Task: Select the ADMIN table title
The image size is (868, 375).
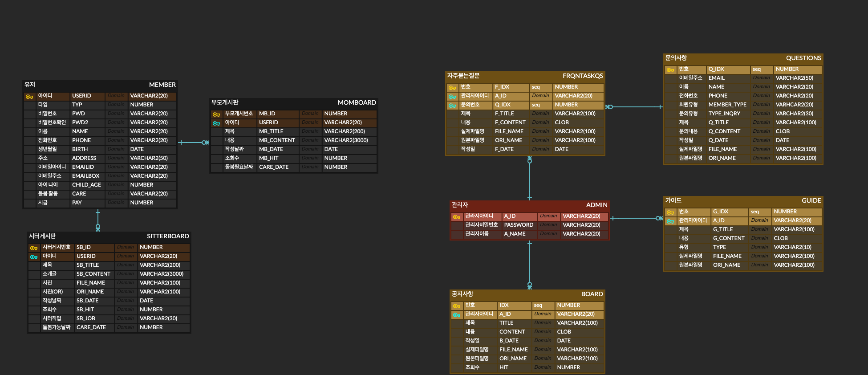Action: tap(596, 205)
